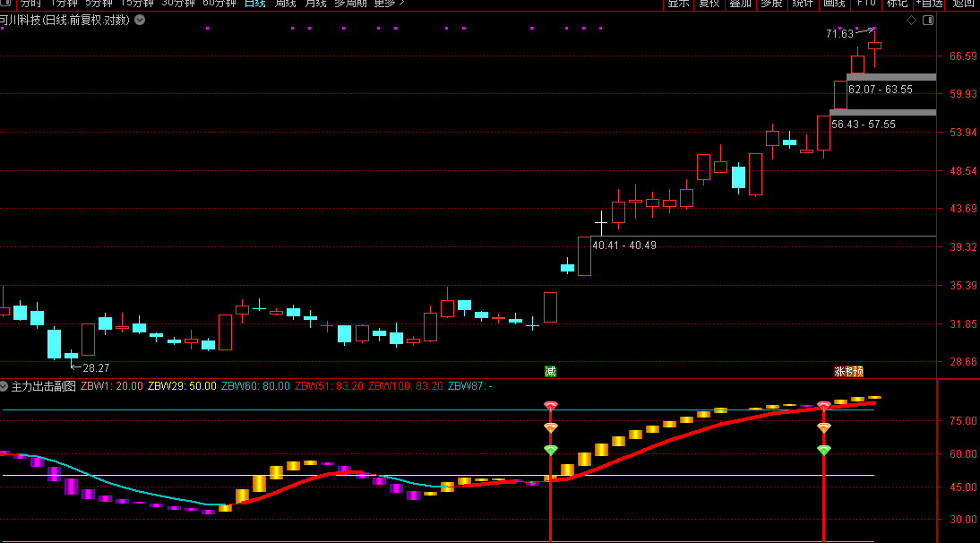Open the 多周期 multi-period view
Screen dimensions: 980x543
click(350, 3)
